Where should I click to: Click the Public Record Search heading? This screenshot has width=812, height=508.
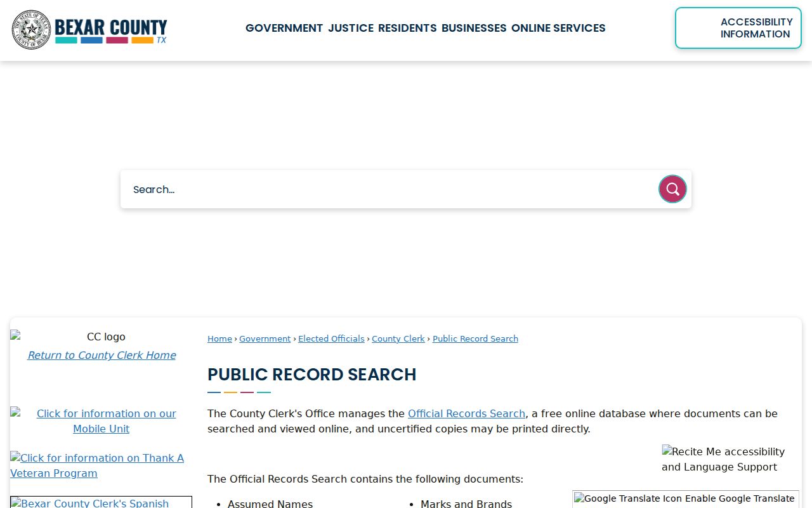click(312, 375)
